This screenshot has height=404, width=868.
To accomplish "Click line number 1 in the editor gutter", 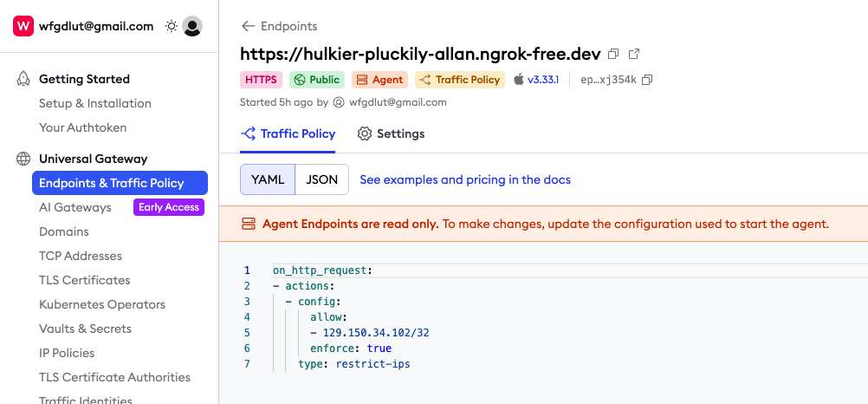I will tap(247, 270).
